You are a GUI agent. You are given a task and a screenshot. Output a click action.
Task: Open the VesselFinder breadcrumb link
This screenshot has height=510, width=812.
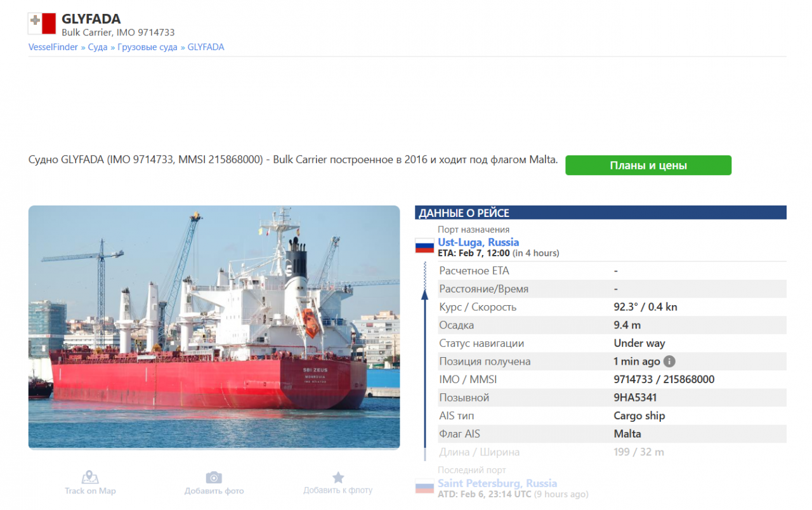pyautogui.click(x=53, y=47)
